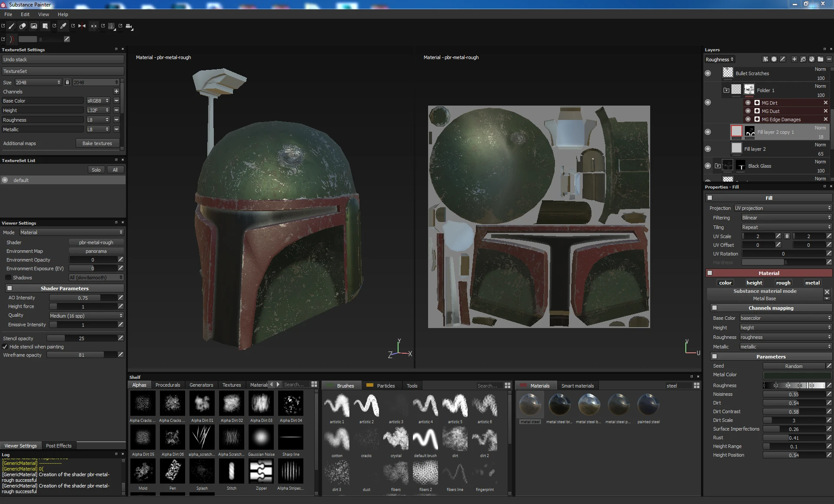Close Substance material mode with X
Viewport: 834px width, 504px height.
[x=827, y=292]
